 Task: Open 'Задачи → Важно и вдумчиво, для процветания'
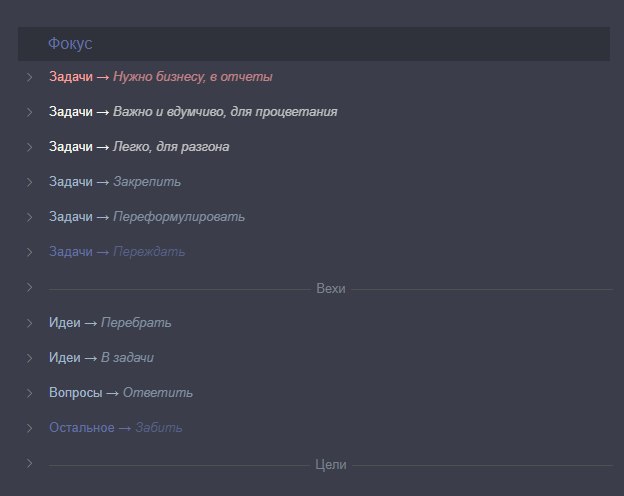[193, 111]
